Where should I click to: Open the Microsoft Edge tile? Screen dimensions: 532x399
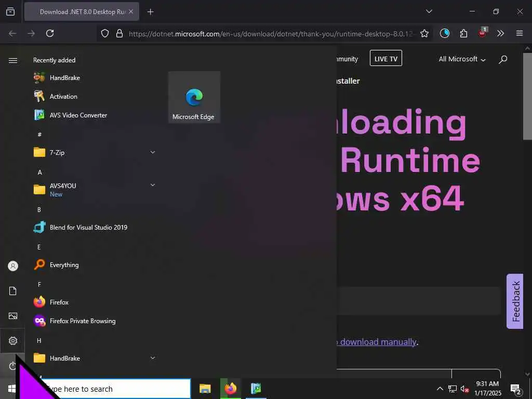194,97
